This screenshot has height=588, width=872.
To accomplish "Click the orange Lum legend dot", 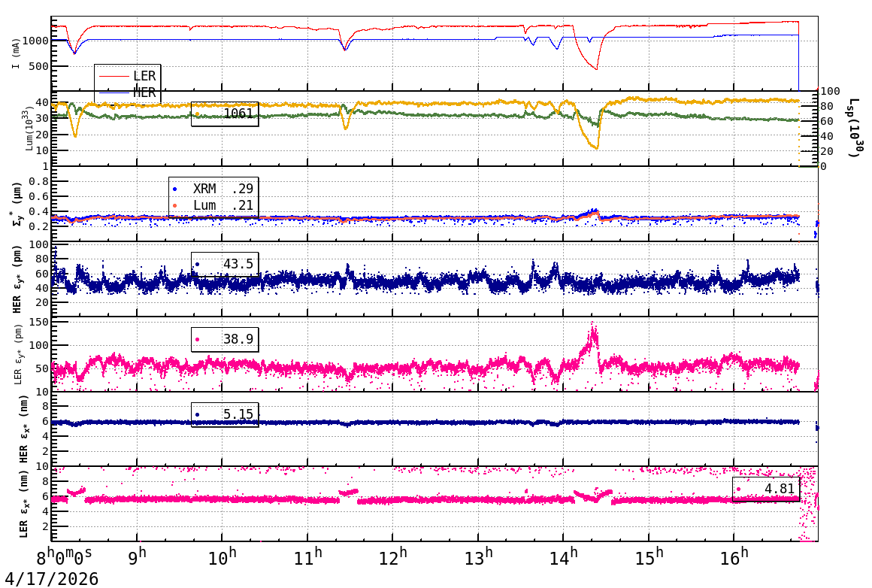I will pyautogui.click(x=174, y=206).
